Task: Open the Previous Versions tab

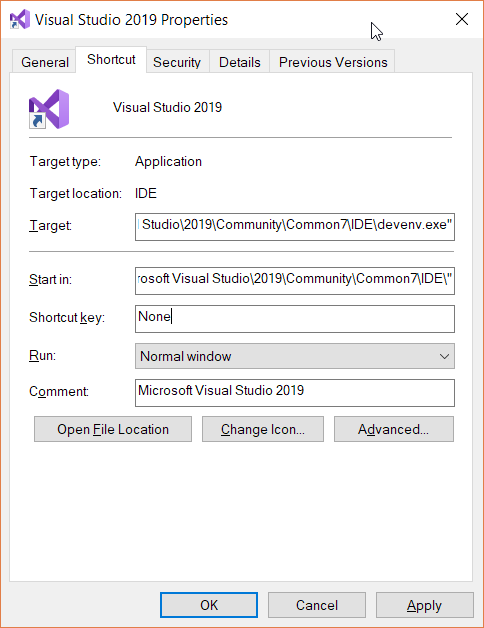Action: 333,62
